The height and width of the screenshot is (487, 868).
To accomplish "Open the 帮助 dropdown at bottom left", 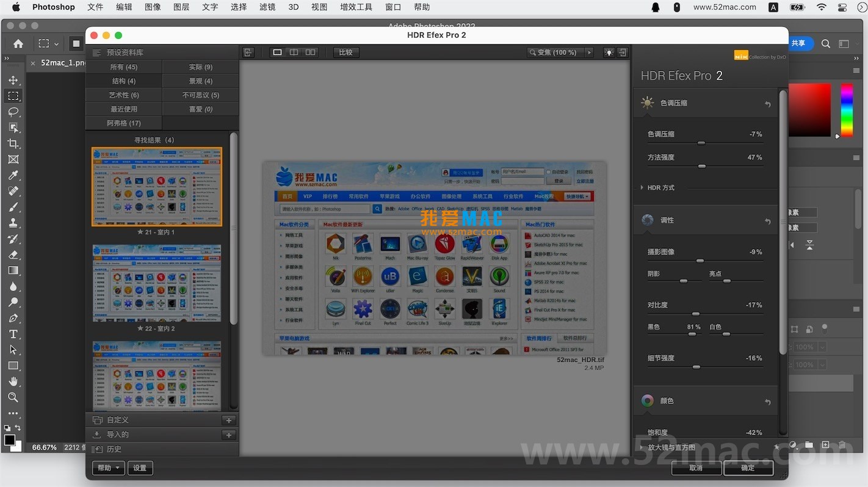I will 109,468.
